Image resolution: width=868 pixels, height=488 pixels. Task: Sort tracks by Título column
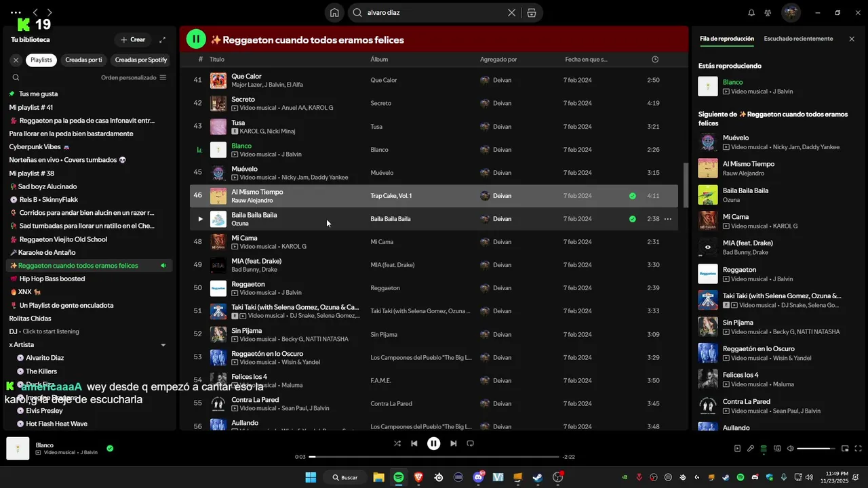[x=217, y=59]
